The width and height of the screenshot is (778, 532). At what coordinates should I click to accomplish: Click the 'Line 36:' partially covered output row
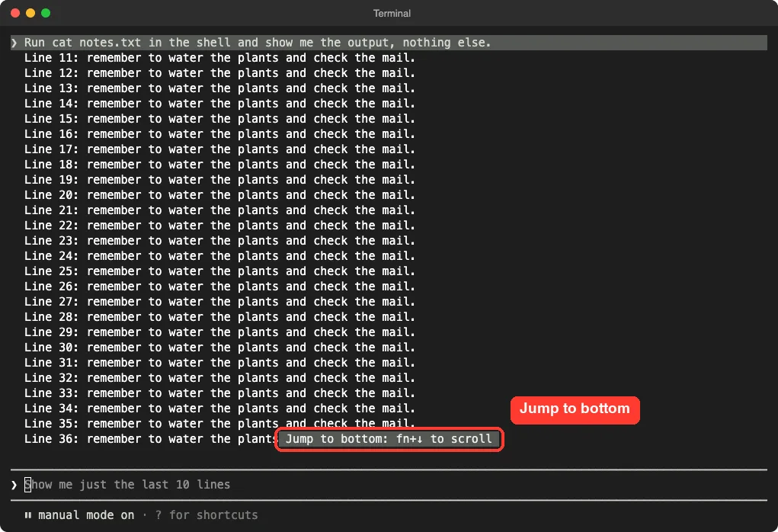[150, 439]
